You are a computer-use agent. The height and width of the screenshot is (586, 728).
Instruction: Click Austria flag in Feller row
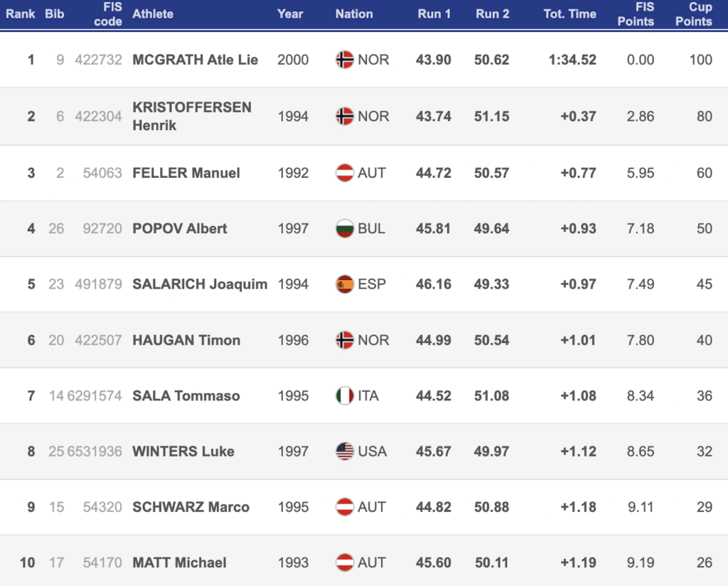coord(345,173)
